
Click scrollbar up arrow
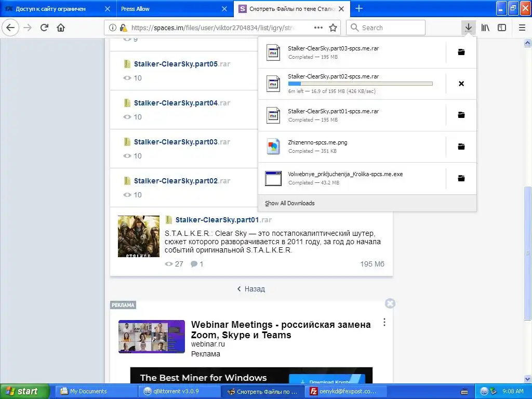point(527,43)
